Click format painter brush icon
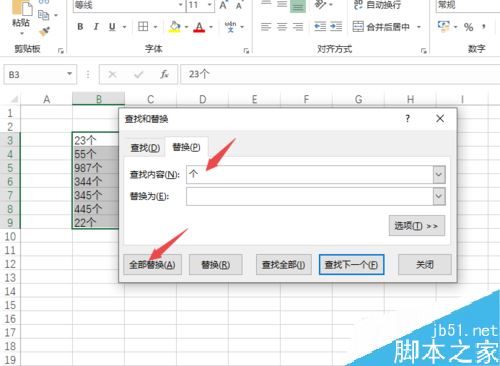This screenshot has height=366, width=500. tap(44, 31)
